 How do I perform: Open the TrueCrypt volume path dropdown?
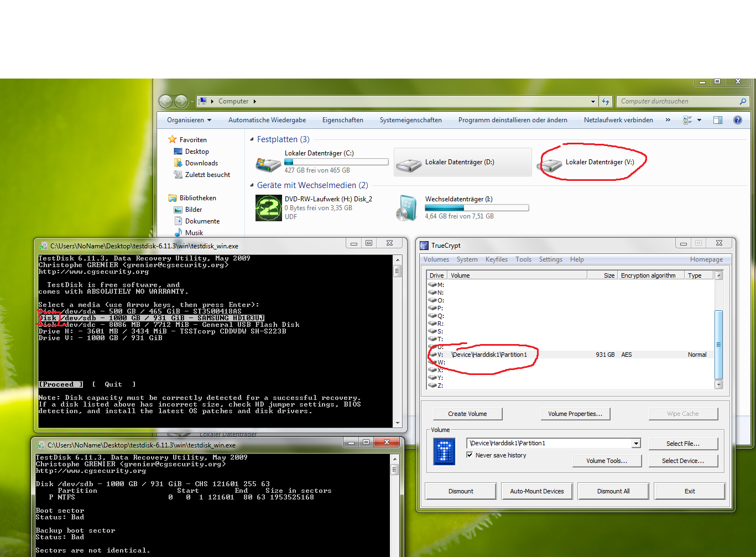coord(636,443)
